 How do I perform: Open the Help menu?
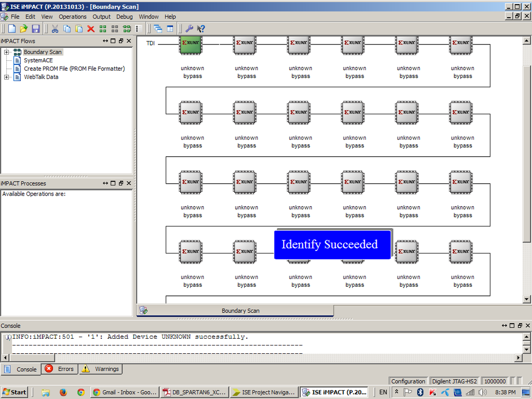pos(170,17)
